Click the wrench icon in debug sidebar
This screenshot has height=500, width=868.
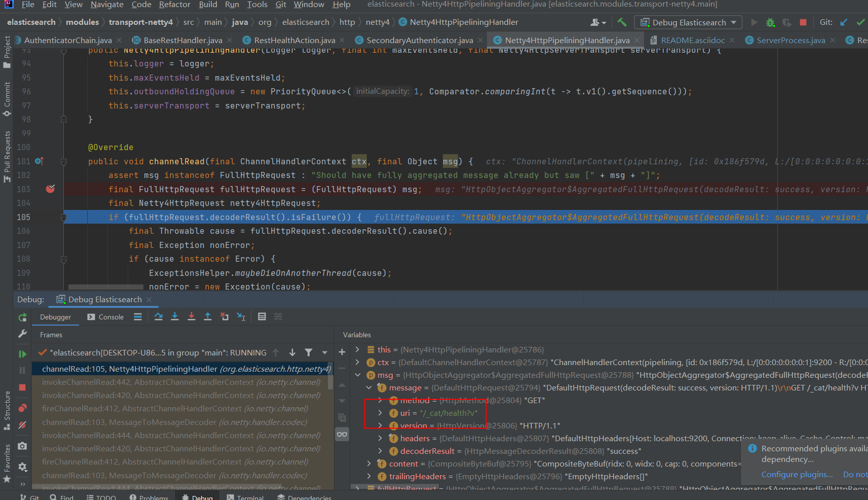coord(22,334)
